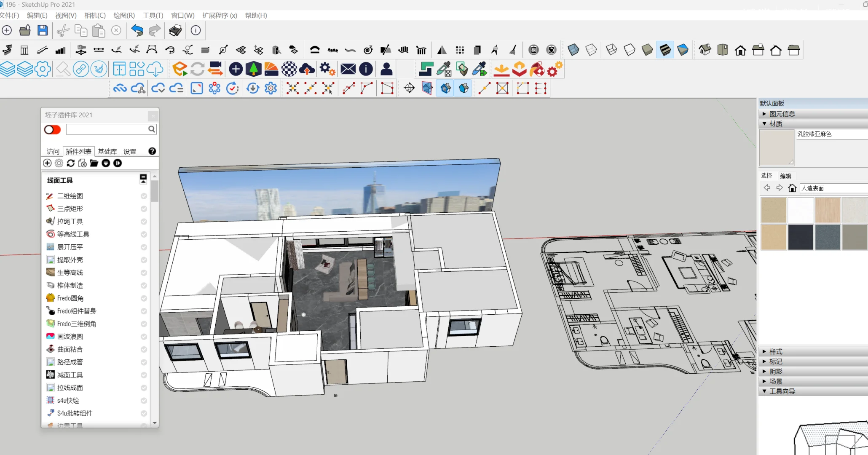
Task: Click the 编辑 tab in materials
Action: pyautogui.click(x=785, y=176)
